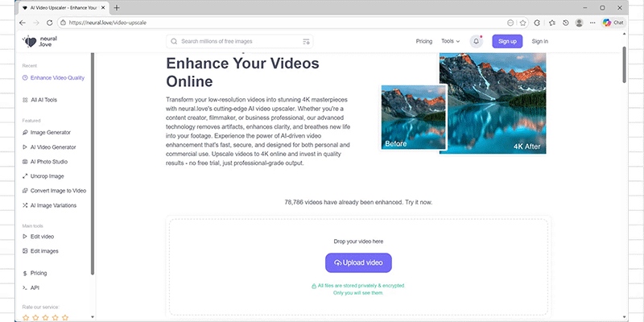
Task: Click the Upload video button
Action: 358,262
